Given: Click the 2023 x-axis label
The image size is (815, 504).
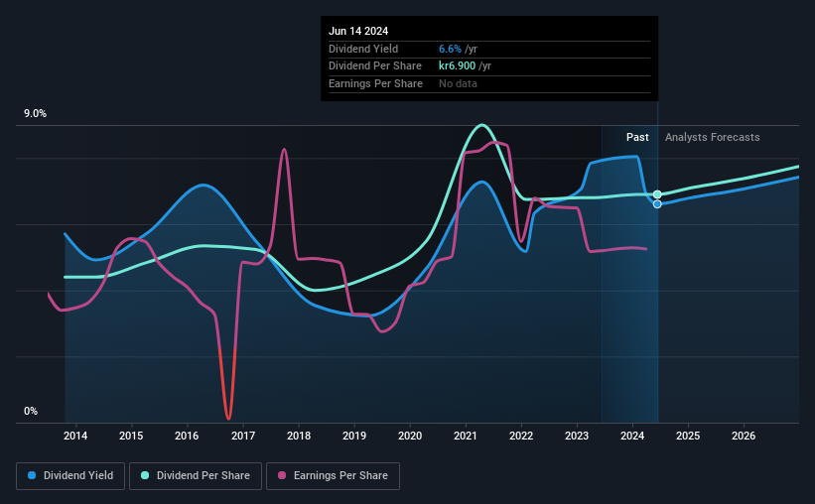Looking at the screenshot, I should click(x=577, y=436).
